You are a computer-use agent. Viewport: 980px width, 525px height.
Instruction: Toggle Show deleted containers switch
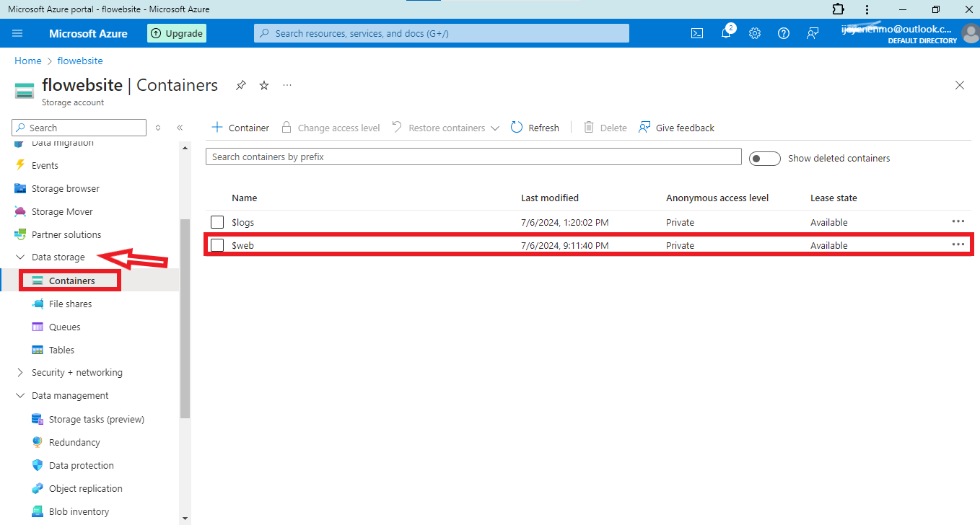tap(764, 159)
